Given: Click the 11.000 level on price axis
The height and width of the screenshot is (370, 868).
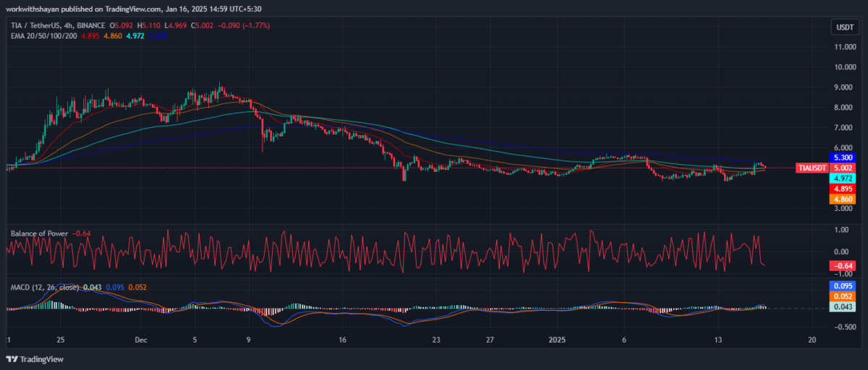Looking at the screenshot, I should 845,47.
